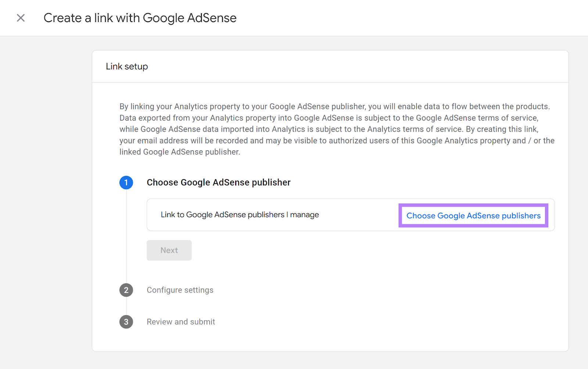Click the Choose Google AdSense publisher heading
The image size is (588, 369).
pyautogui.click(x=218, y=182)
